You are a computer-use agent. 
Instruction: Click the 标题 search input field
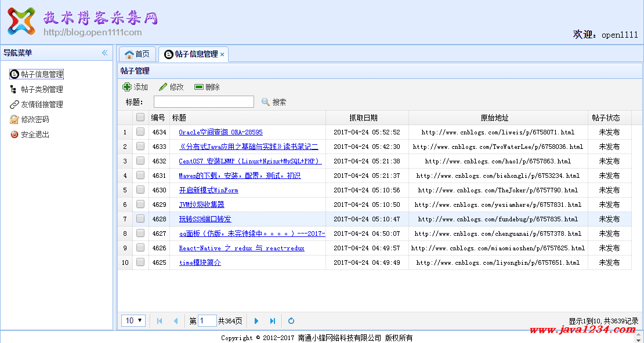tap(204, 102)
